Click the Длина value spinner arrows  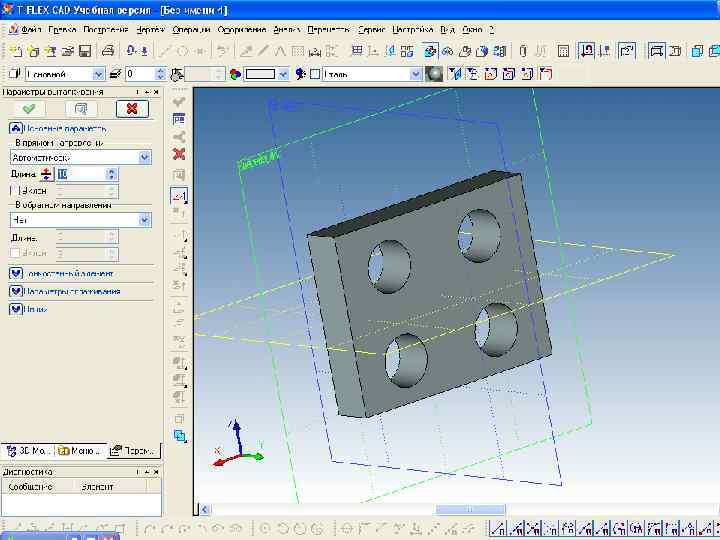(x=112, y=174)
